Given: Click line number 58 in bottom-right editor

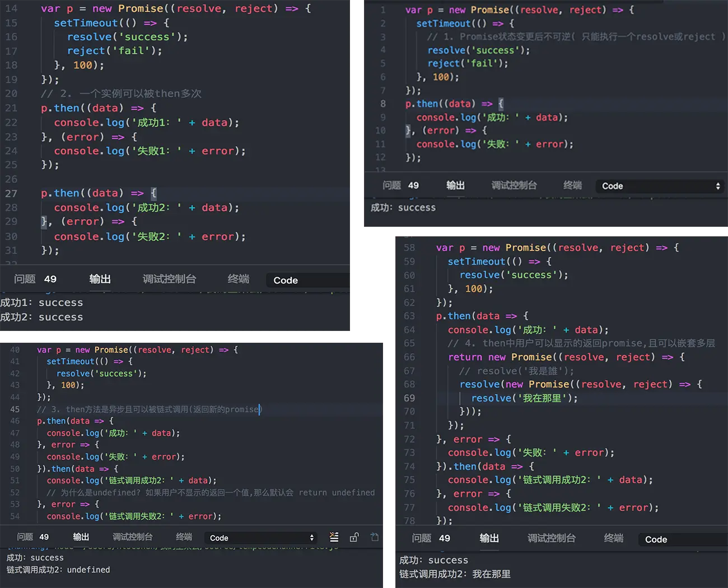Looking at the screenshot, I should tap(409, 248).
